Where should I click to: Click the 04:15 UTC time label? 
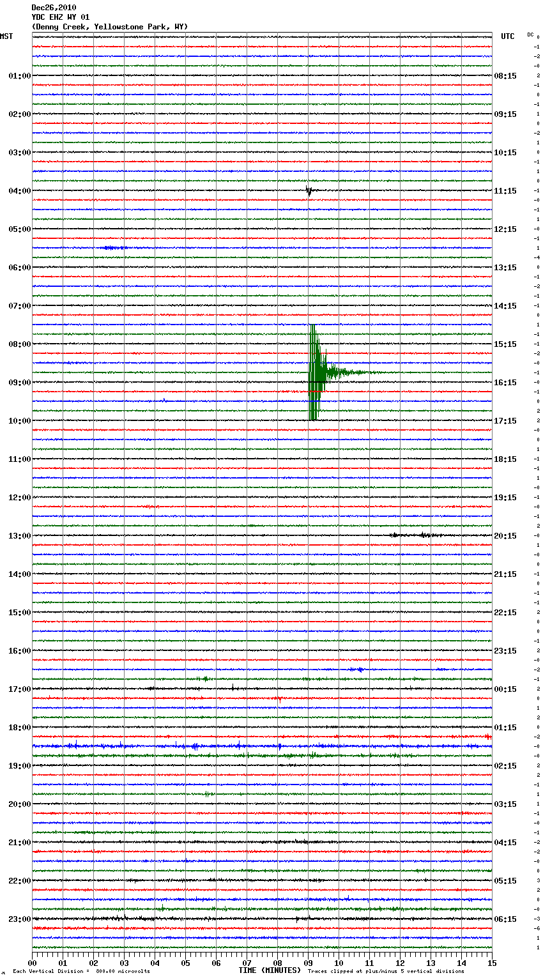505,843
